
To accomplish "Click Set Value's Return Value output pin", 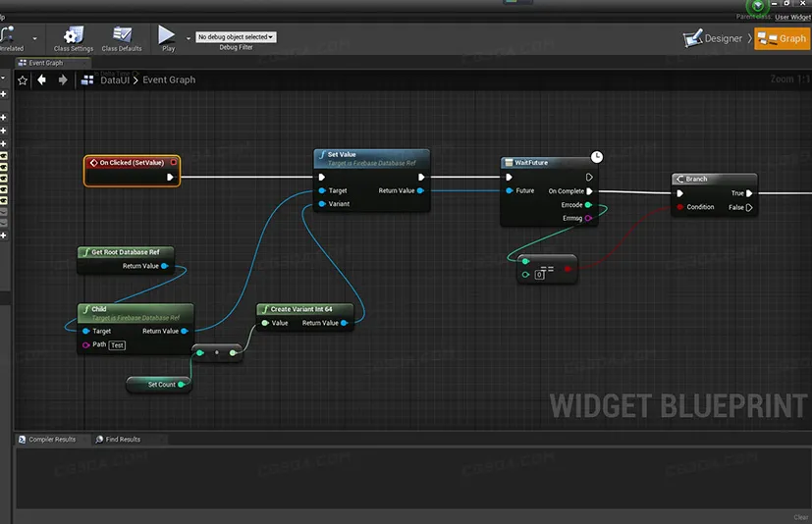I will point(420,190).
